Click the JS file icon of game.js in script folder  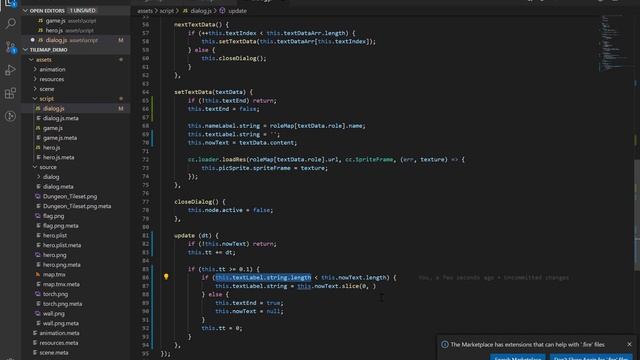[38, 128]
